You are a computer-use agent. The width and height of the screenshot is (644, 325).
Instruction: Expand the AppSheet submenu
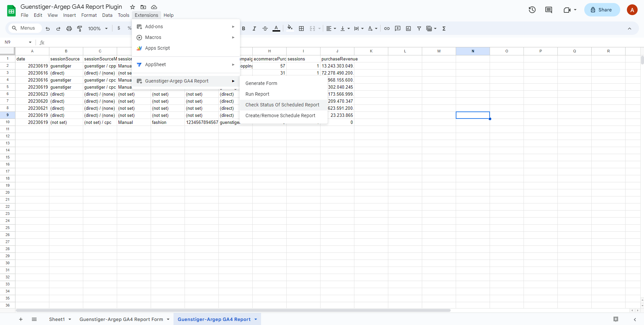[186, 64]
